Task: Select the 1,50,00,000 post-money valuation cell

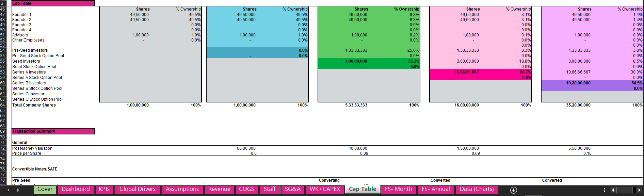Action: click(468, 148)
